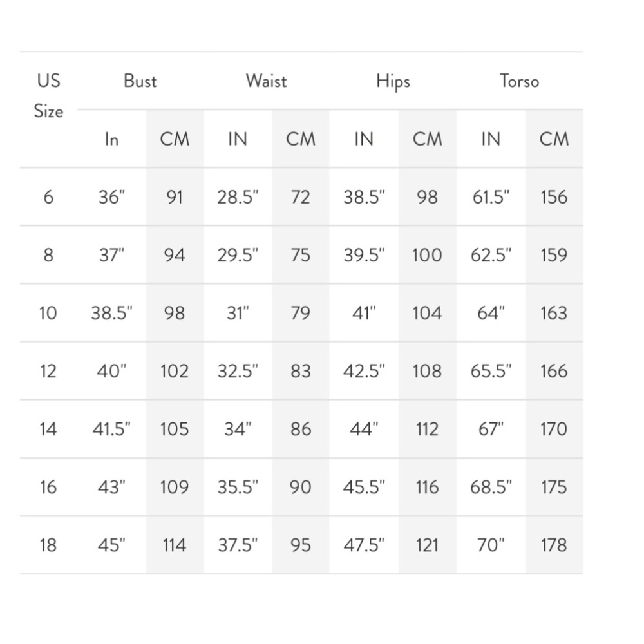
Task: Select the Waist column header
Action: click(266, 81)
